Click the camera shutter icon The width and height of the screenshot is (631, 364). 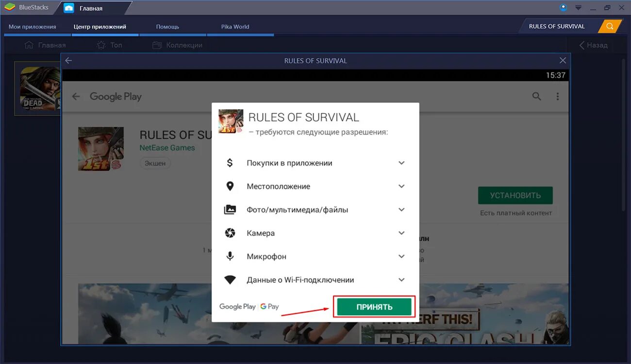[230, 233]
